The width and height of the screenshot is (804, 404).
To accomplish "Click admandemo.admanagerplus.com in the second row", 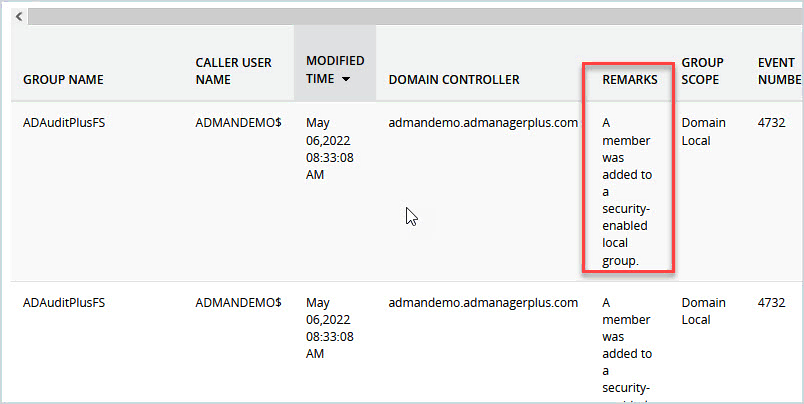I will coord(483,302).
